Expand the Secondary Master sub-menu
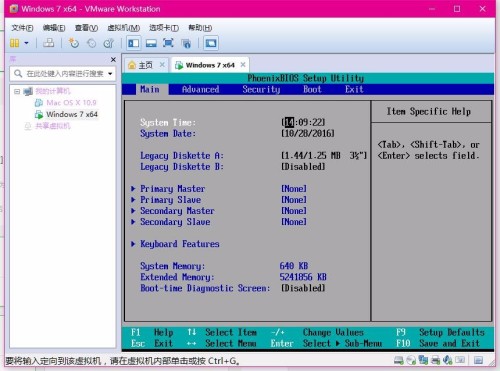500x371 pixels. tap(173, 211)
